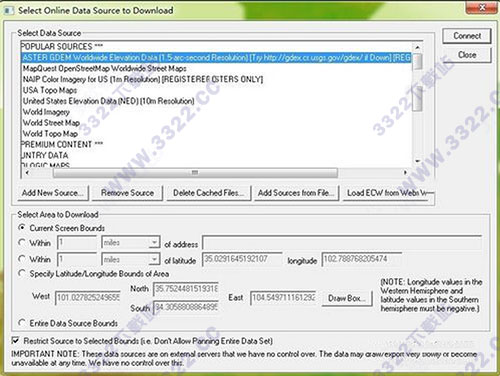Click Delete Cached Files button
500x376 pixels.
click(208, 193)
